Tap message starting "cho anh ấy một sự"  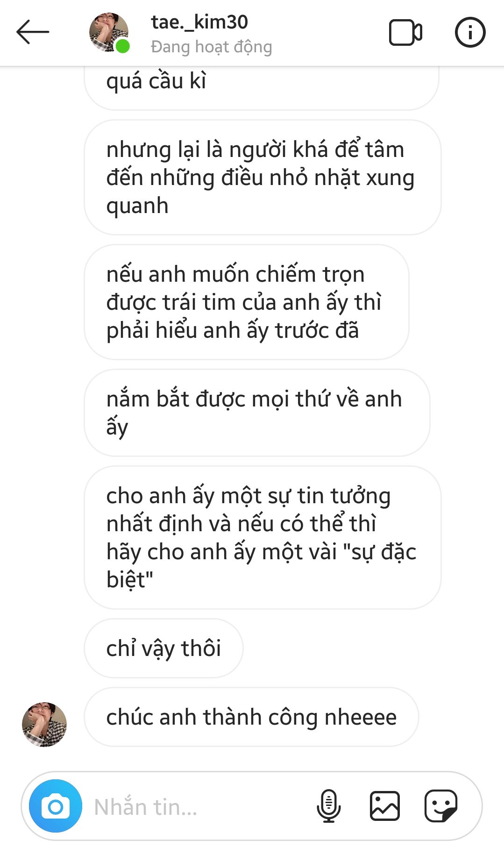[x=263, y=537]
